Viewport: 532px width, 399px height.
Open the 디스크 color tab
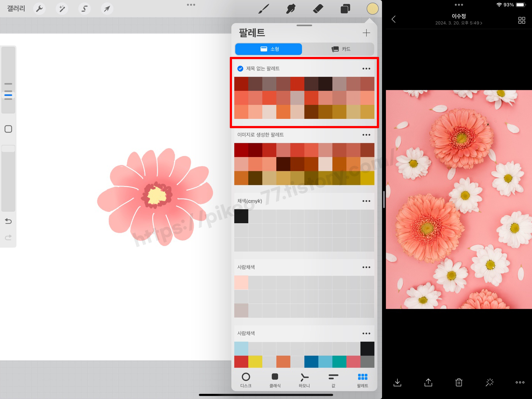[x=246, y=380]
